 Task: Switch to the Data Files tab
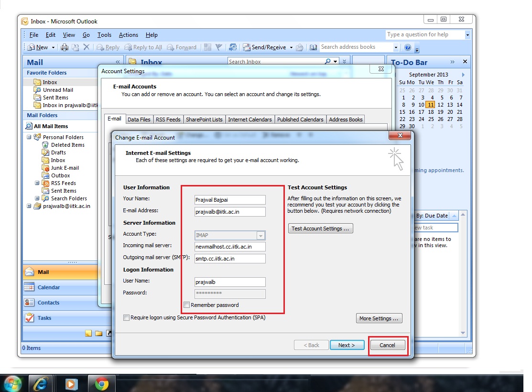click(x=139, y=120)
